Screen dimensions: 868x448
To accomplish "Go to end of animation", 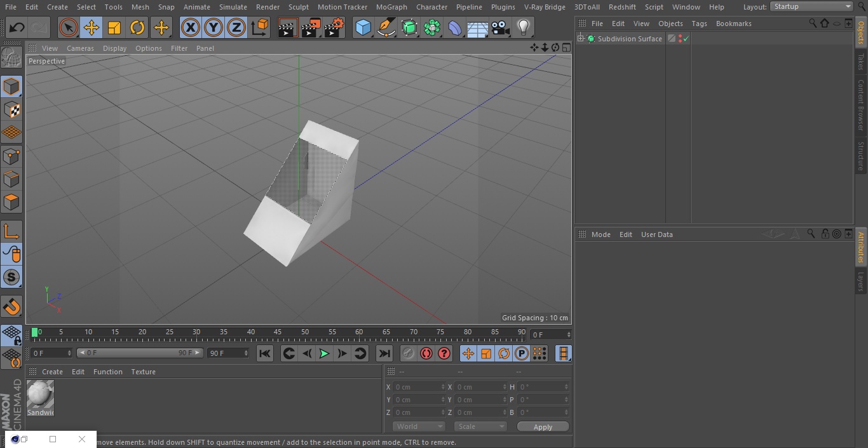I will (x=384, y=353).
